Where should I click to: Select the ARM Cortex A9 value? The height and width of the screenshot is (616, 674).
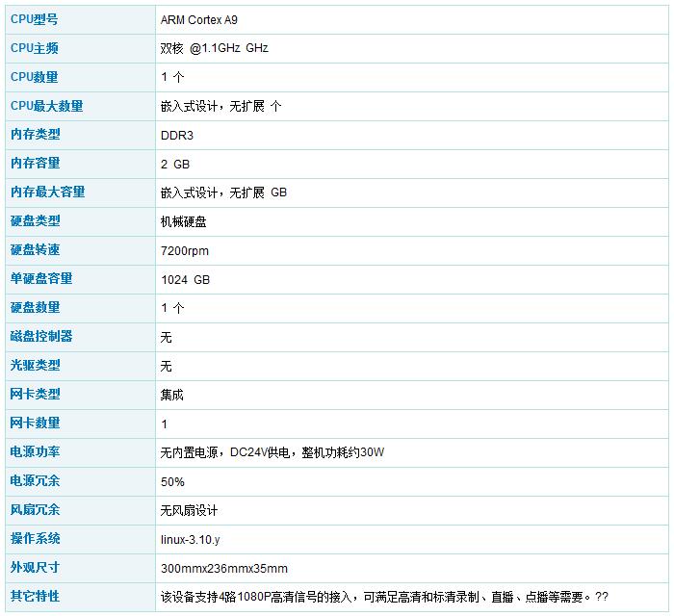point(201,20)
